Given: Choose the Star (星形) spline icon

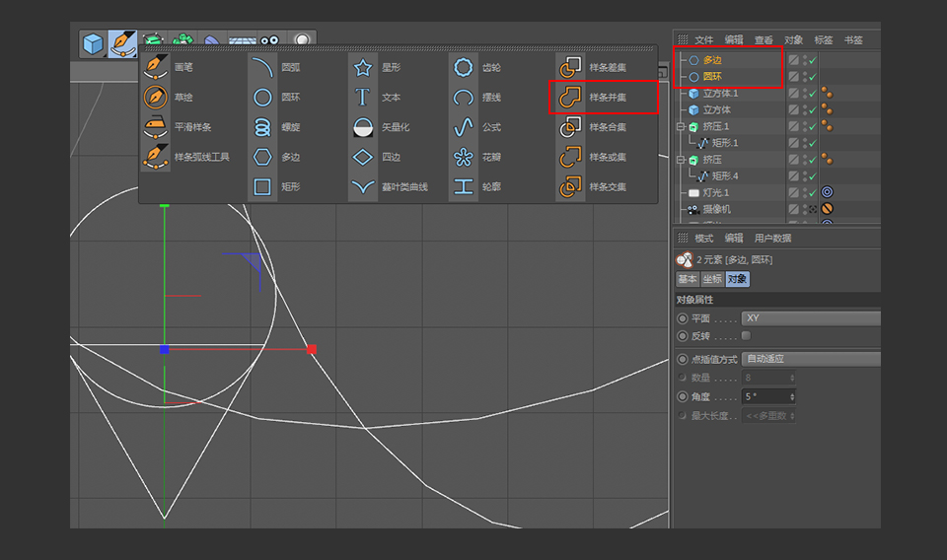Looking at the screenshot, I should click(x=363, y=68).
